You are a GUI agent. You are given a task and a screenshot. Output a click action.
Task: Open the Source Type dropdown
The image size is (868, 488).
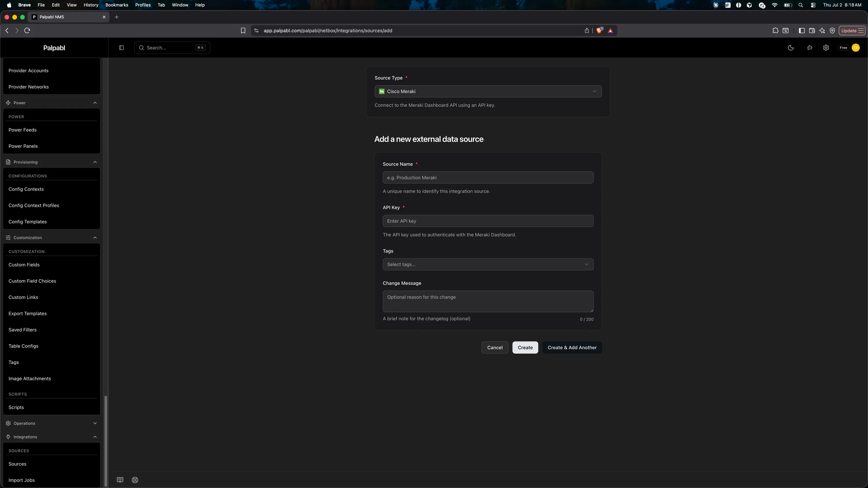coord(488,91)
